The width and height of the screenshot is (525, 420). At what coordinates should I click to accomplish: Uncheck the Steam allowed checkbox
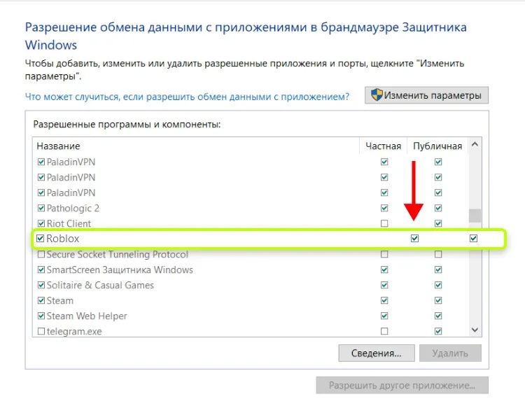coord(41,300)
